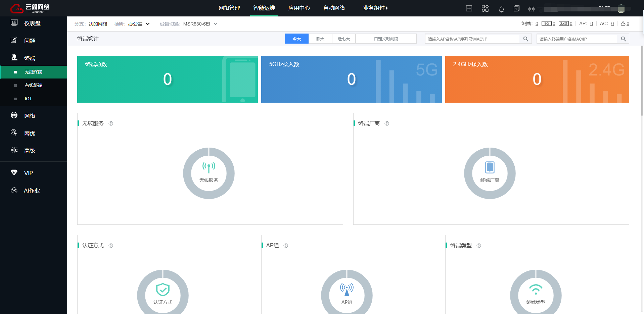Select the 今天 time range toggle
This screenshot has width=644, height=314.
(297, 39)
